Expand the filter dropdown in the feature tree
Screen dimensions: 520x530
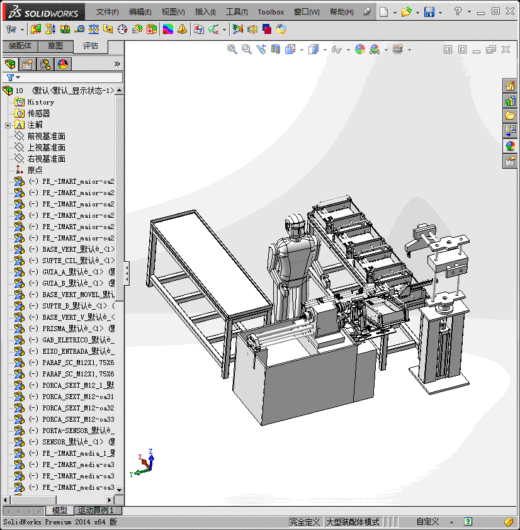(x=18, y=77)
